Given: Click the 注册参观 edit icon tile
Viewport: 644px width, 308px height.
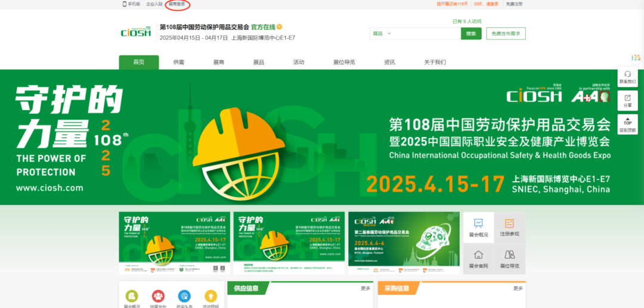Looking at the screenshot, I should pyautogui.click(x=510, y=228).
